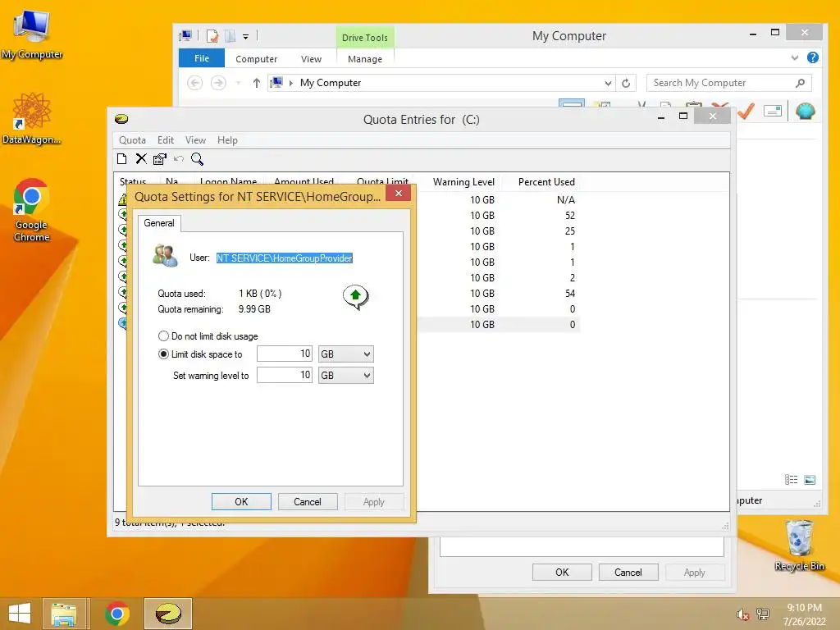Screen dimensions: 840x630
Task: Open the blue Help icon in My Computer
Action: point(813,57)
